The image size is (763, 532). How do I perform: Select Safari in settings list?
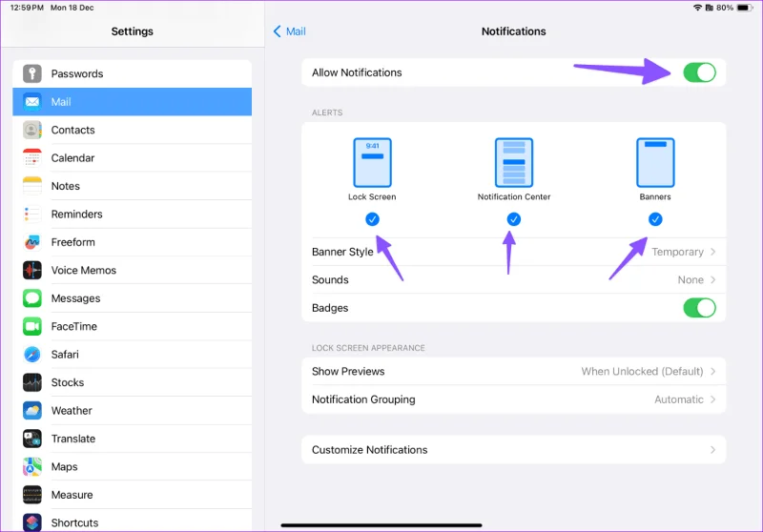133,354
